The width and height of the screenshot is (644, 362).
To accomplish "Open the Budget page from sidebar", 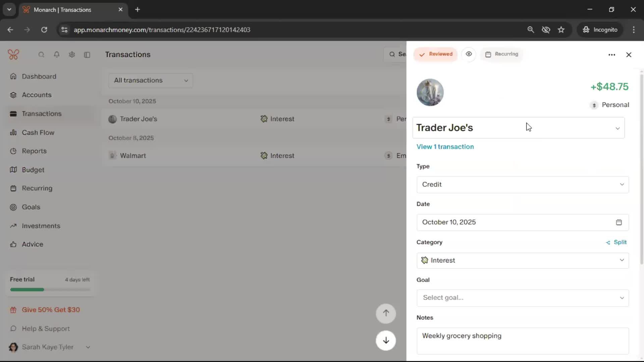I will pos(33,170).
